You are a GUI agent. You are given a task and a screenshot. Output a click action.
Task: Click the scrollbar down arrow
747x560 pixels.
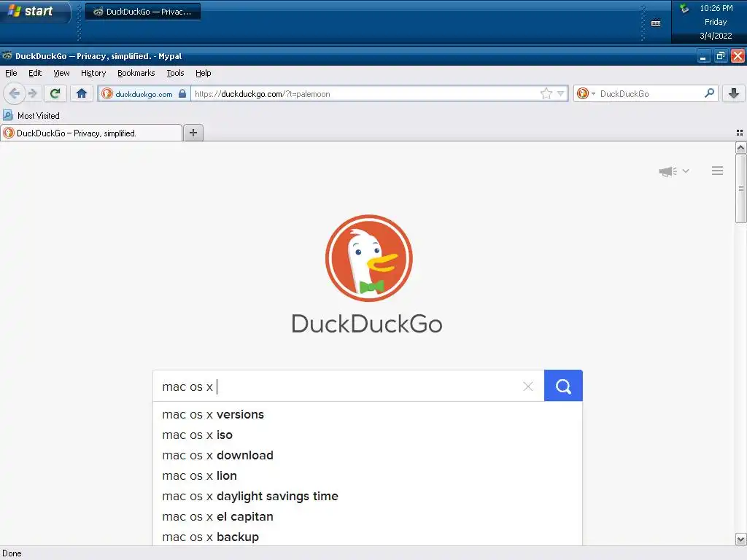(x=740, y=540)
